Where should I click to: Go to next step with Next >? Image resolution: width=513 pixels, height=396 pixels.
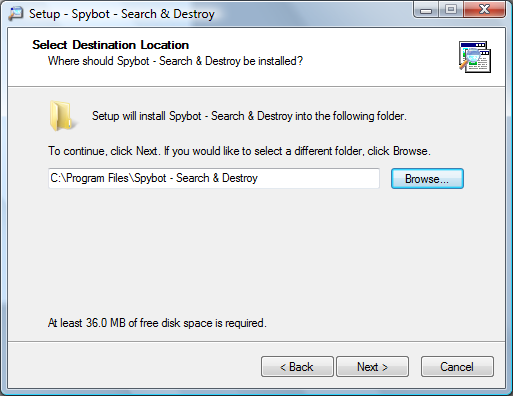(x=372, y=367)
